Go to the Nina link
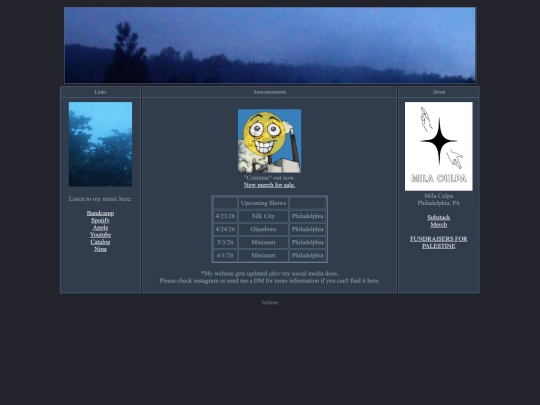Image resolution: width=540 pixels, height=405 pixels. click(x=100, y=249)
